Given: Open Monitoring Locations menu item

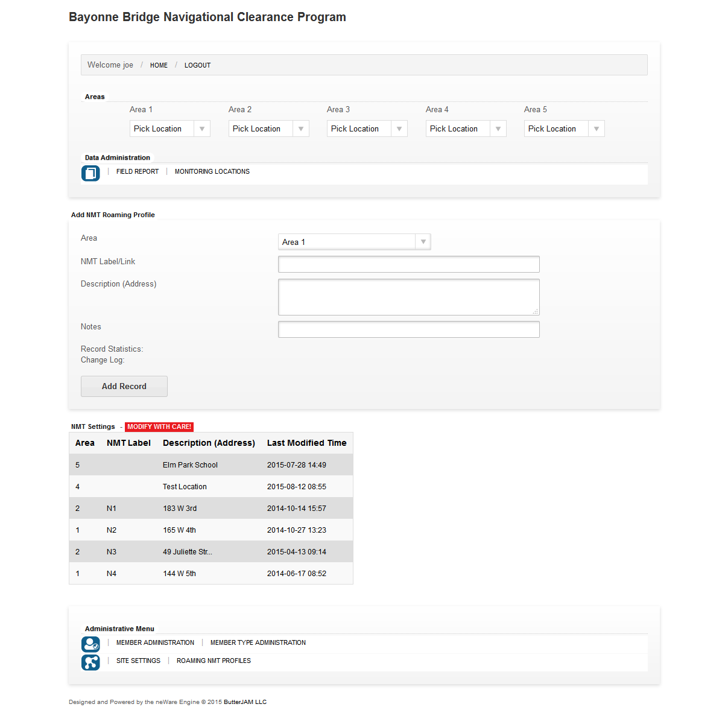Looking at the screenshot, I should (212, 172).
